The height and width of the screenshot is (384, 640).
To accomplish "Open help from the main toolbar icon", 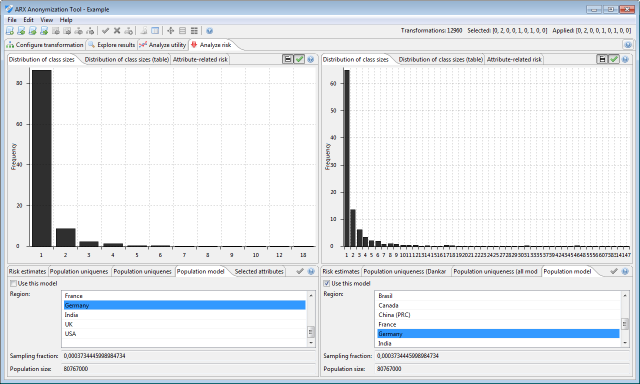I will pyautogui.click(x=209, y=31).
